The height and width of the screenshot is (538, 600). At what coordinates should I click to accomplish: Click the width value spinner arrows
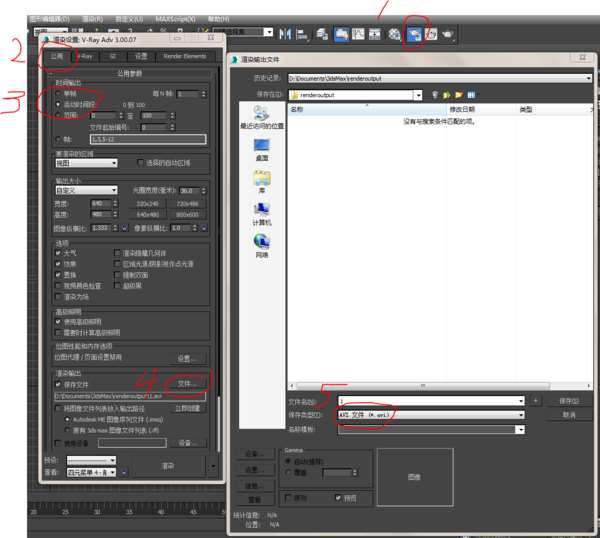click(115, 204)
